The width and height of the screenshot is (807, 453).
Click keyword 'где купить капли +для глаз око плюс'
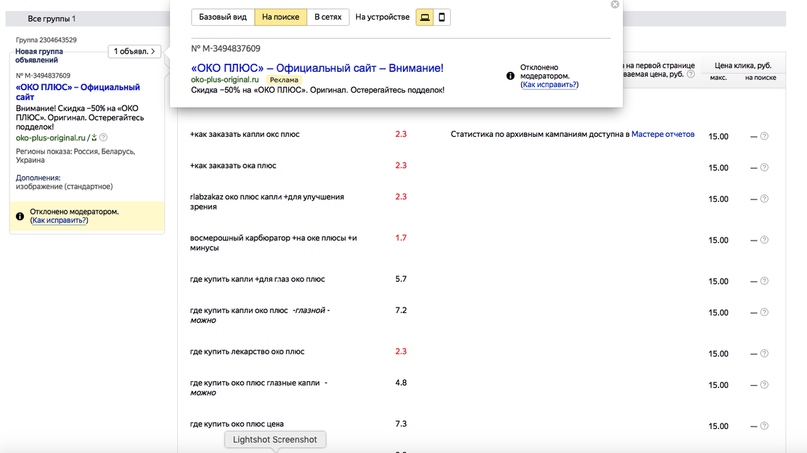pos(257,280)
